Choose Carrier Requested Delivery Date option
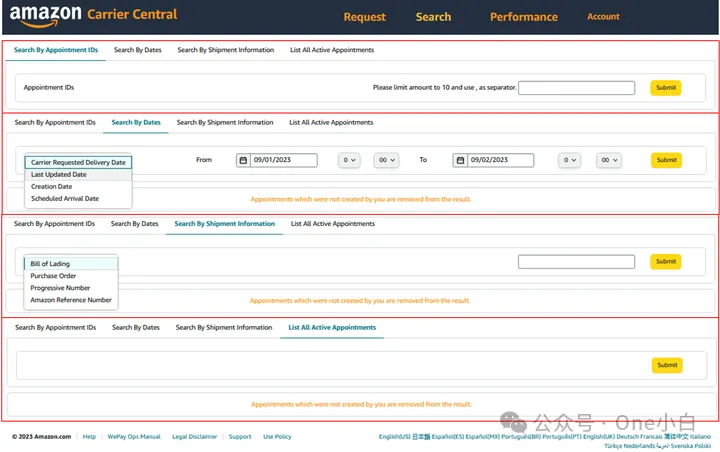This screenshot has width=720, height=452. pyautogui.click(x=78, y=162)
